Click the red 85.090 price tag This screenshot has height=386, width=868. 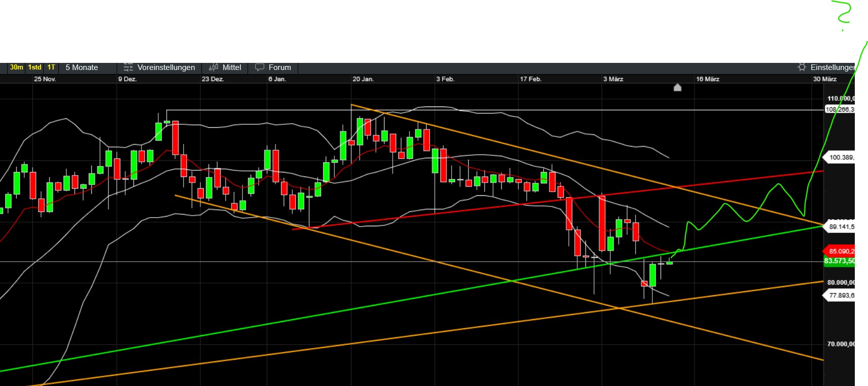click(x=839, y=251)
